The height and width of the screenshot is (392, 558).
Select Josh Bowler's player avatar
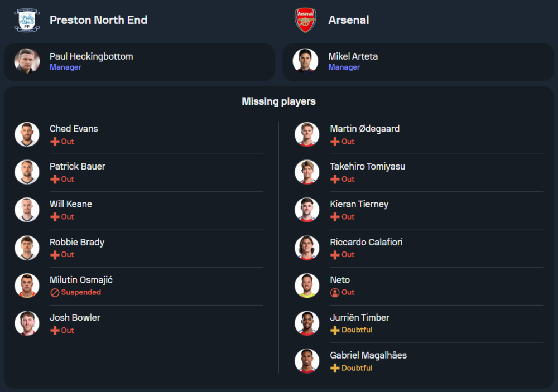[x=27, y=323]
